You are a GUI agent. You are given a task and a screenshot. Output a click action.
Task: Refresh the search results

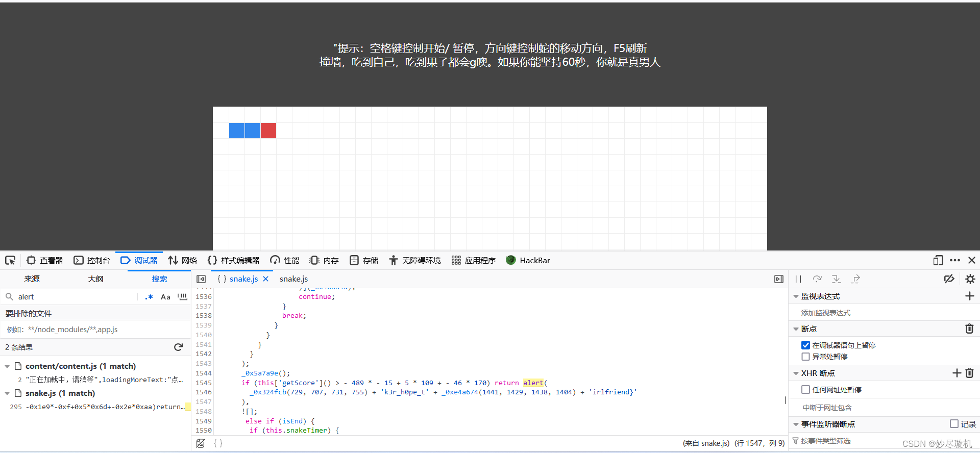click(178, 347)
